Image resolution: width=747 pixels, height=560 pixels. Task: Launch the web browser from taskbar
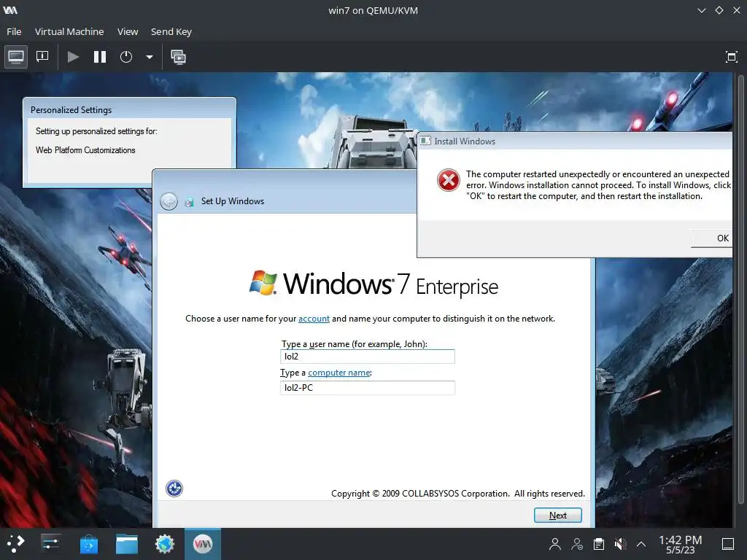pyautogui.click(x=165, y=544)
